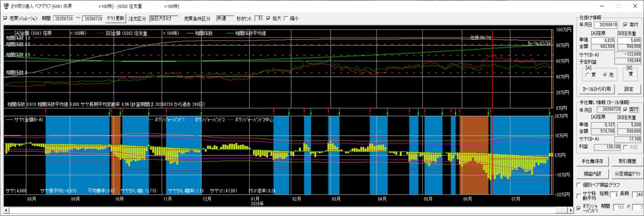Click the カーソルから引用 button
644x216 pixels.
pos(597,89)
